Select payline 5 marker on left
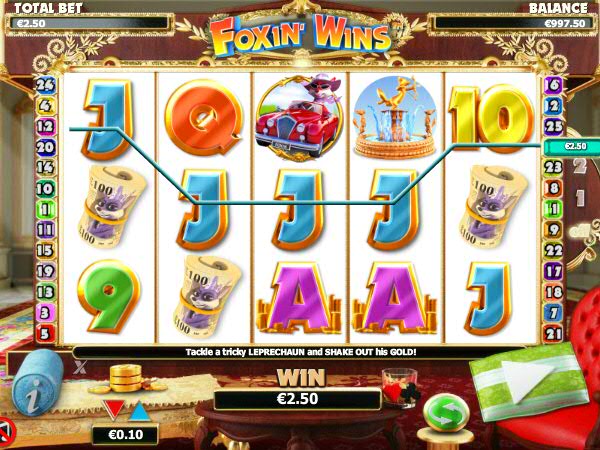The width and height of the screenshot is (600, 450). click(x=45, y=334)
